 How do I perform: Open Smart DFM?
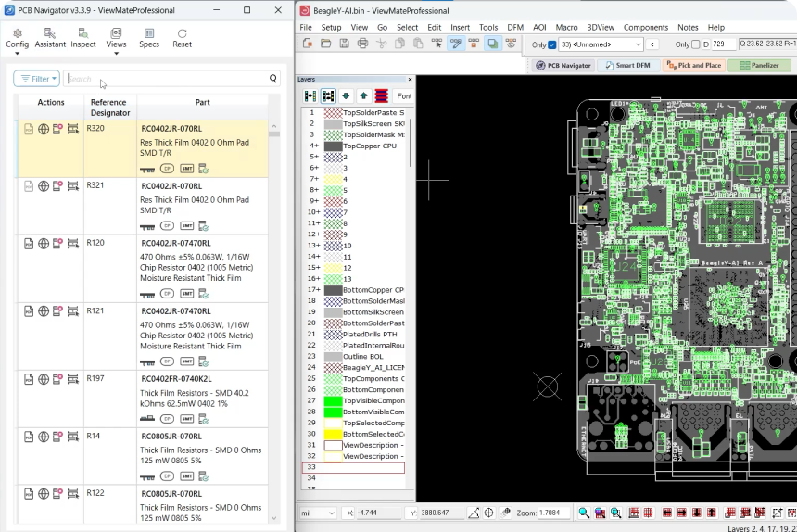point(627,66)
